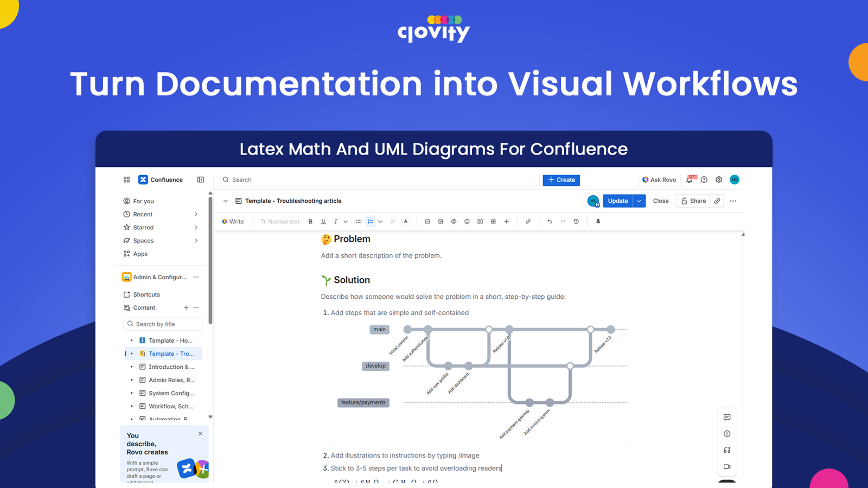Insert a table into the document
The image size is (868, 488).
(x=493, y=221)
